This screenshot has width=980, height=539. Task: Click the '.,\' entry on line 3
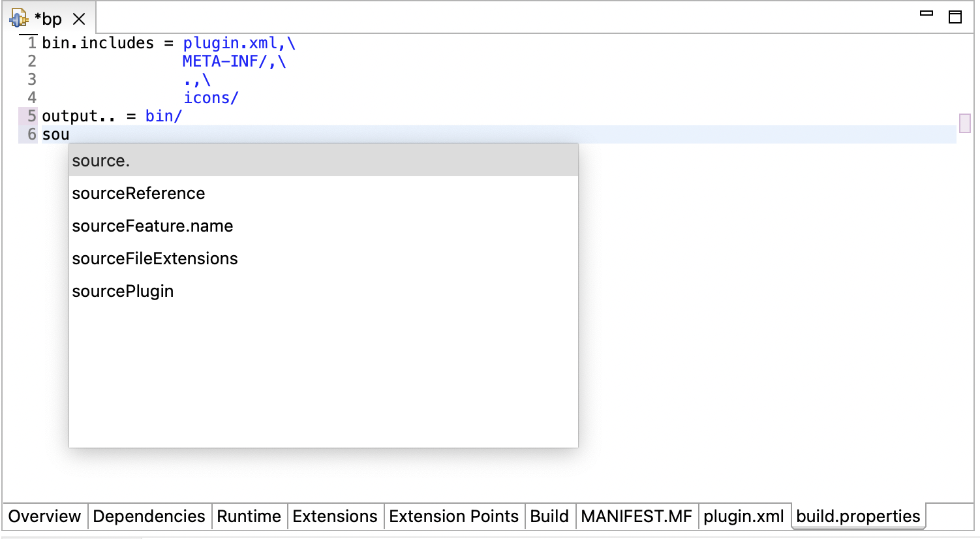[197, 80]
